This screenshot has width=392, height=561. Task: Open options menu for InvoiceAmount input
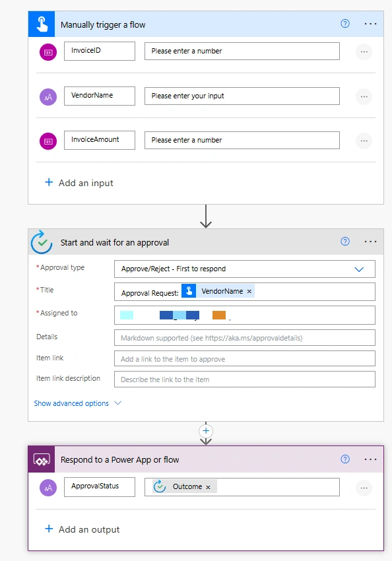[x=364, y=141]
